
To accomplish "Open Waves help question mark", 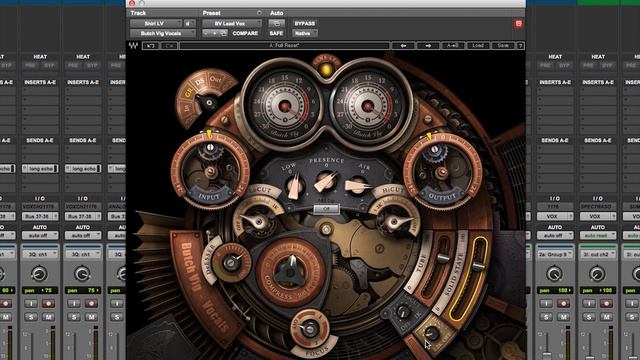I will point(520,46).
